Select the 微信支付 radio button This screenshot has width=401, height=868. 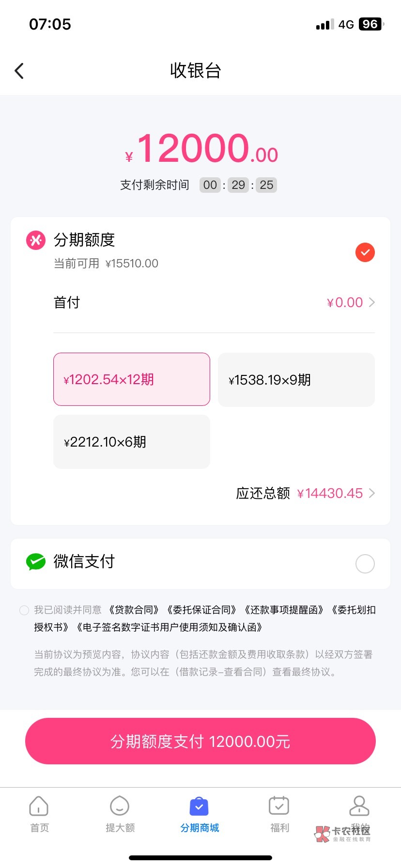[x=365, y=564]
